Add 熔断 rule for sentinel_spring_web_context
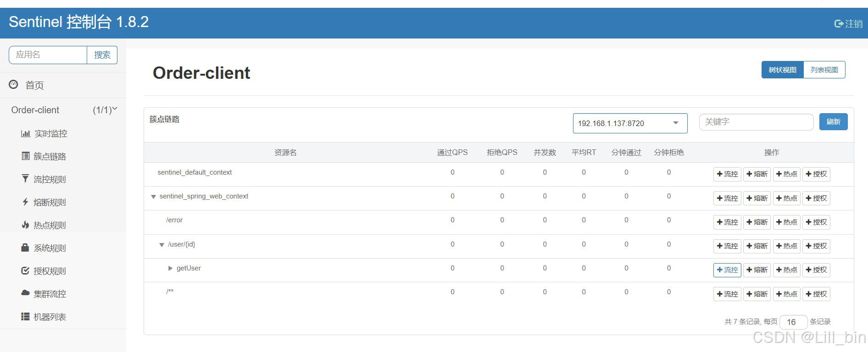Viewport: 868px width, 352px height. pyautogui.click(x=757, y=198)
